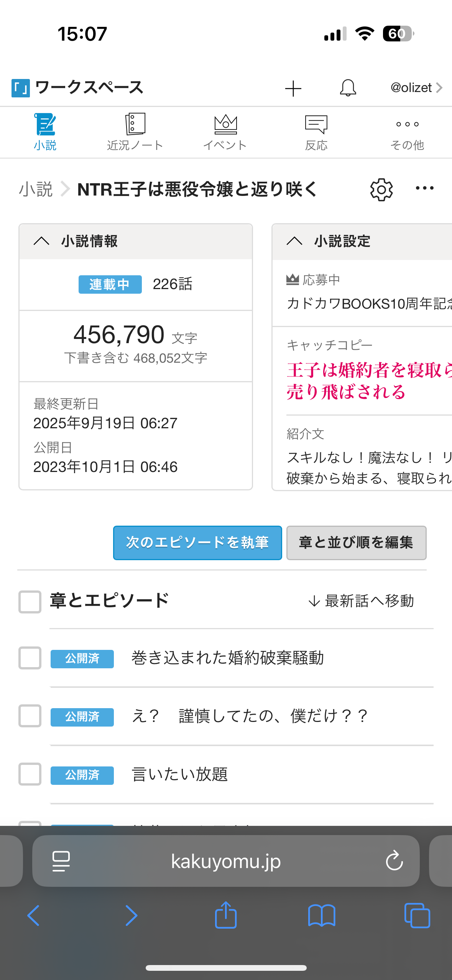This screenshot has width=452, height=980.
Task: Reload the kakuyomu.jp page
Action: tap(394, 861)
